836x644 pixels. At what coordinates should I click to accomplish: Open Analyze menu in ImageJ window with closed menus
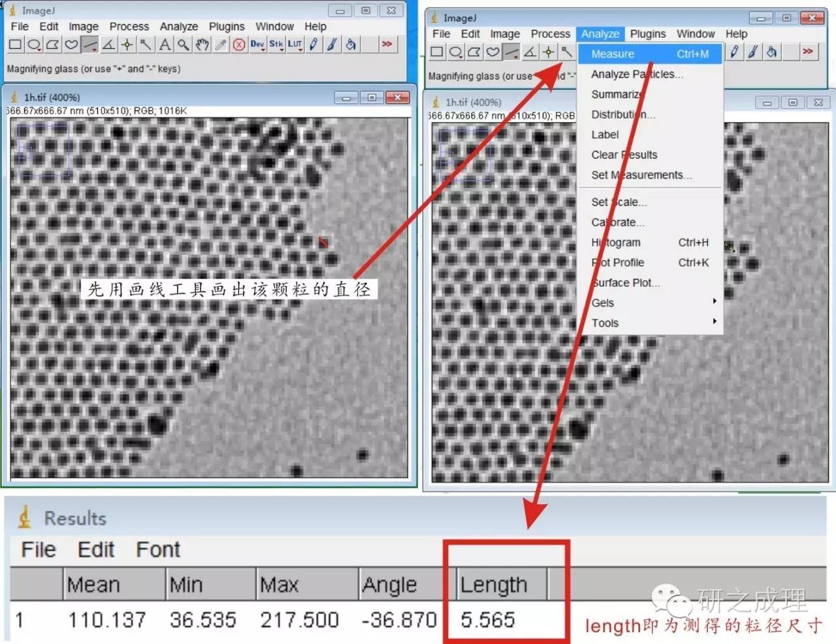click(179, 27)
